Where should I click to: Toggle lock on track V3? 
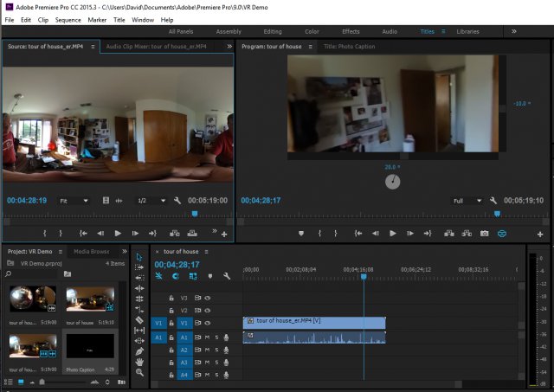pyautogui.click(x=171, y=298)
